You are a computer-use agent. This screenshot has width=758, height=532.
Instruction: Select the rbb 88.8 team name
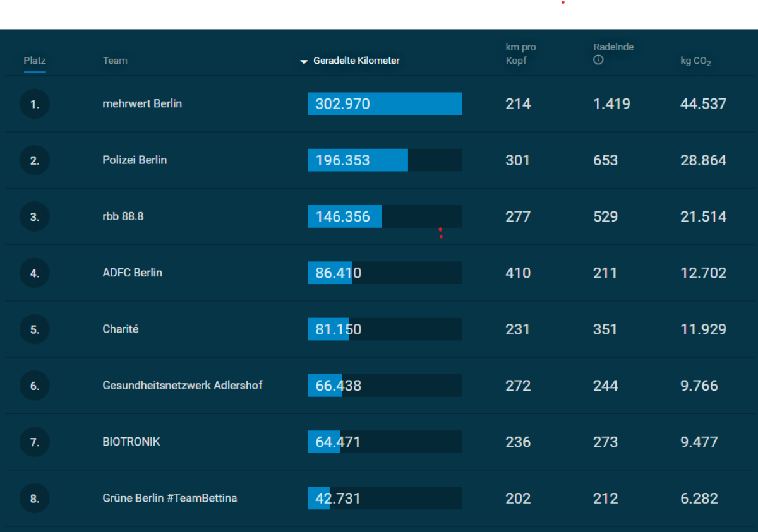coord(123,216)
